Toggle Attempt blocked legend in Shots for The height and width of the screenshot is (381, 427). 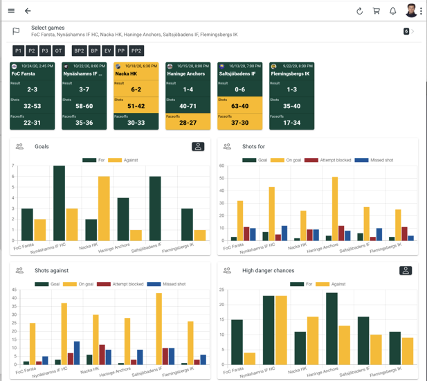pos(328,160)
